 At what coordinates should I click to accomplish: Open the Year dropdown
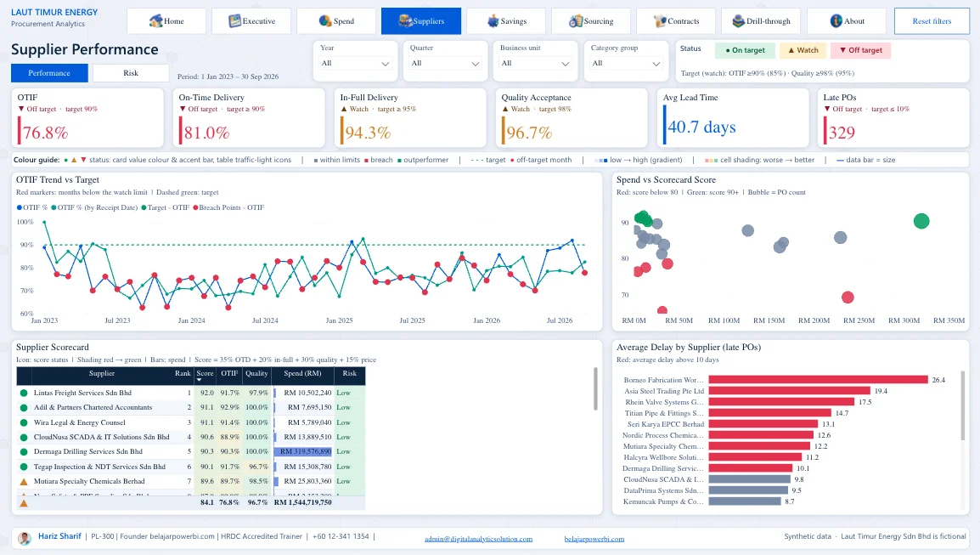pyautogui.click(x=355, y=63)
